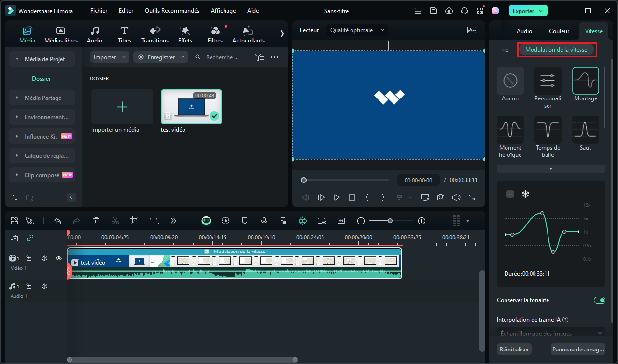Open the Affichage menu

tap(223, 11)
